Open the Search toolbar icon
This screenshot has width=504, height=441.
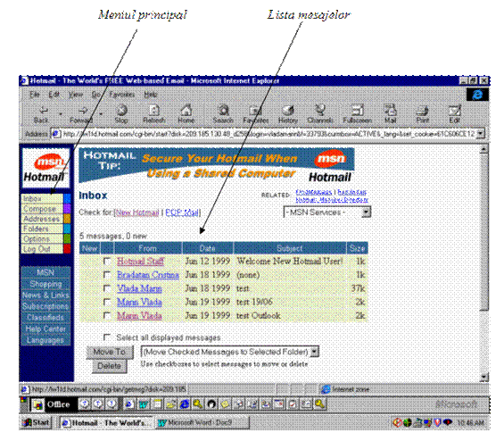pyautogui.click(x=223, y=111)
